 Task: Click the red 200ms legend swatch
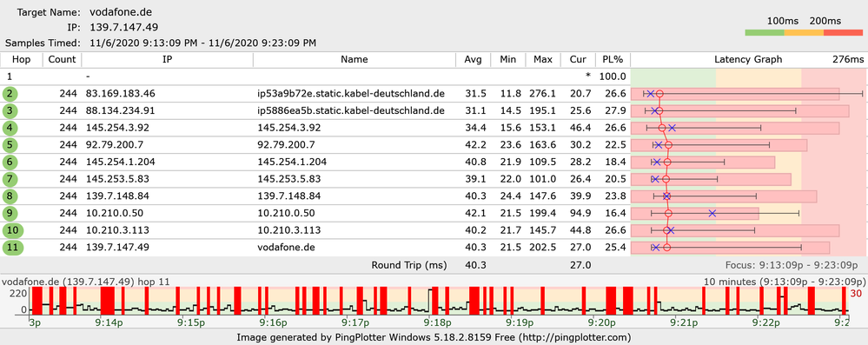point(843,33)
